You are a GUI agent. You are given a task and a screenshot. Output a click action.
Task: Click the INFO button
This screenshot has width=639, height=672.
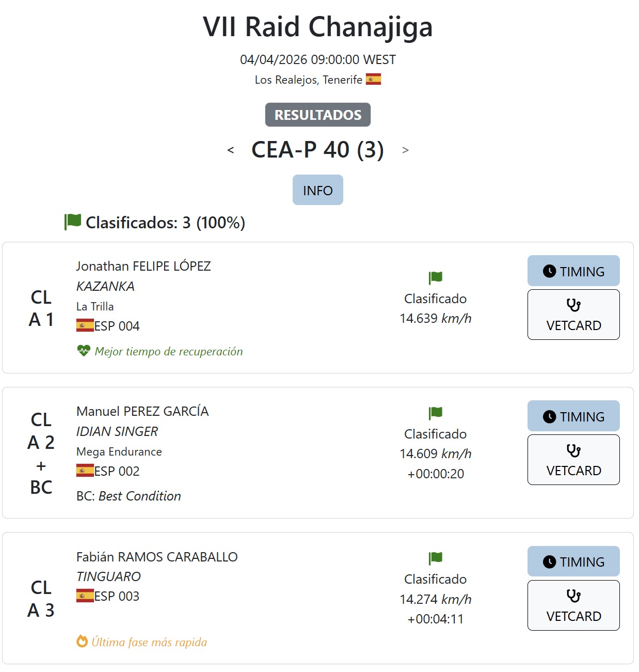tap(318, 190)
